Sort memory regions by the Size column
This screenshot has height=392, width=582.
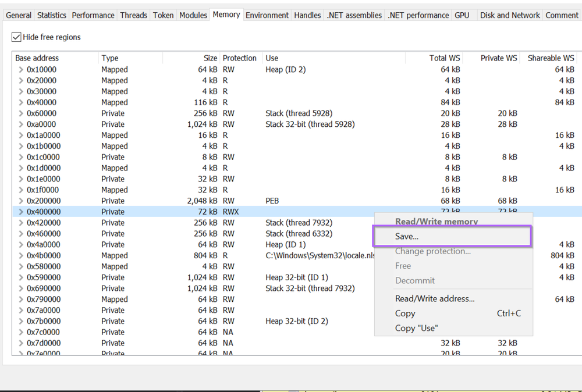(210, 58)
